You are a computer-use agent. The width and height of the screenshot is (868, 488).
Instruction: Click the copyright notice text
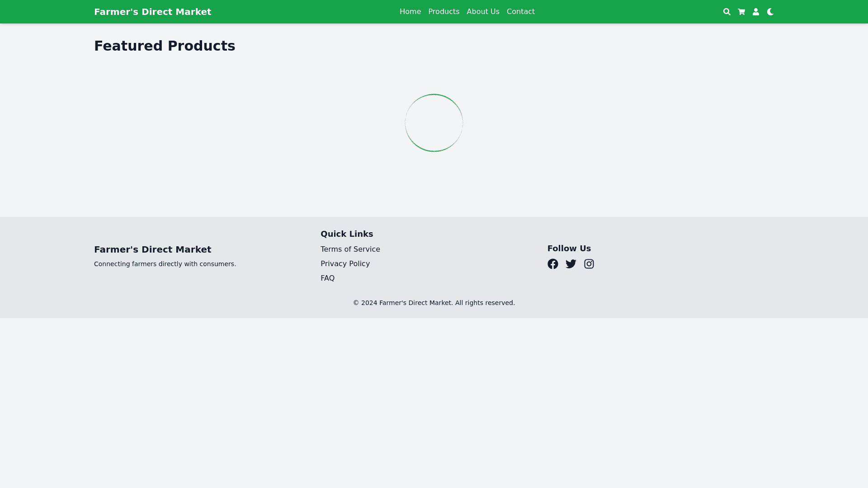click(434, 303)
